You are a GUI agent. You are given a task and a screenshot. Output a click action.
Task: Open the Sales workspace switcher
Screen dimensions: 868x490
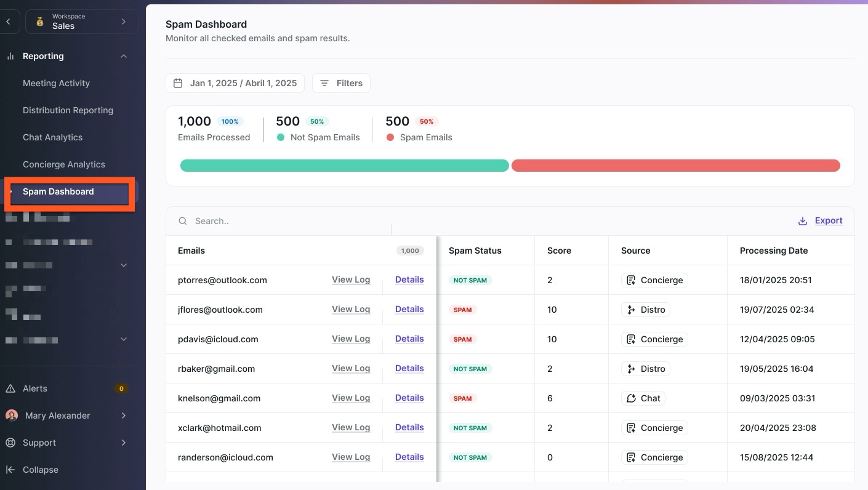(81, 22)
